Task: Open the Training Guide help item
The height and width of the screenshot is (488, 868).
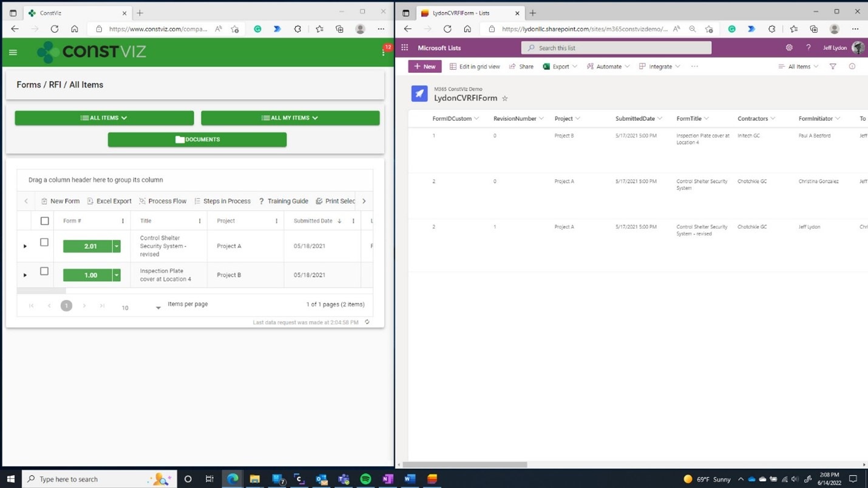Action: point(283,201)
